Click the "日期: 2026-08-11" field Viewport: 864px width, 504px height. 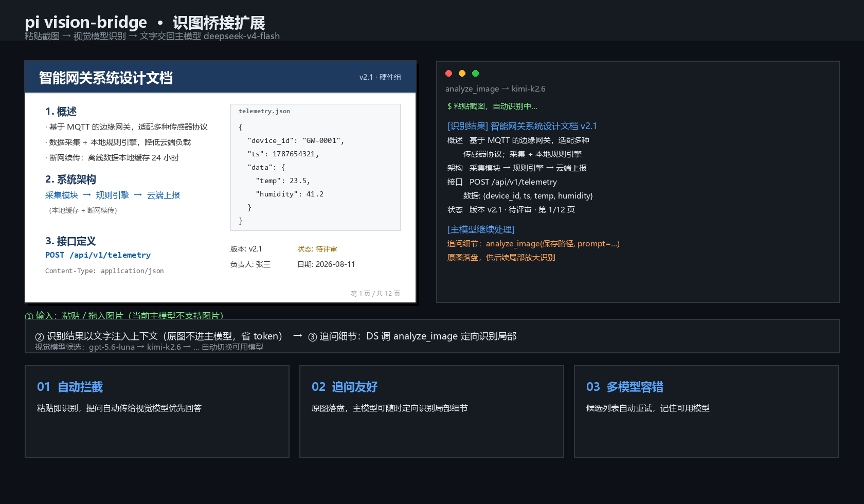click(326, 264)
